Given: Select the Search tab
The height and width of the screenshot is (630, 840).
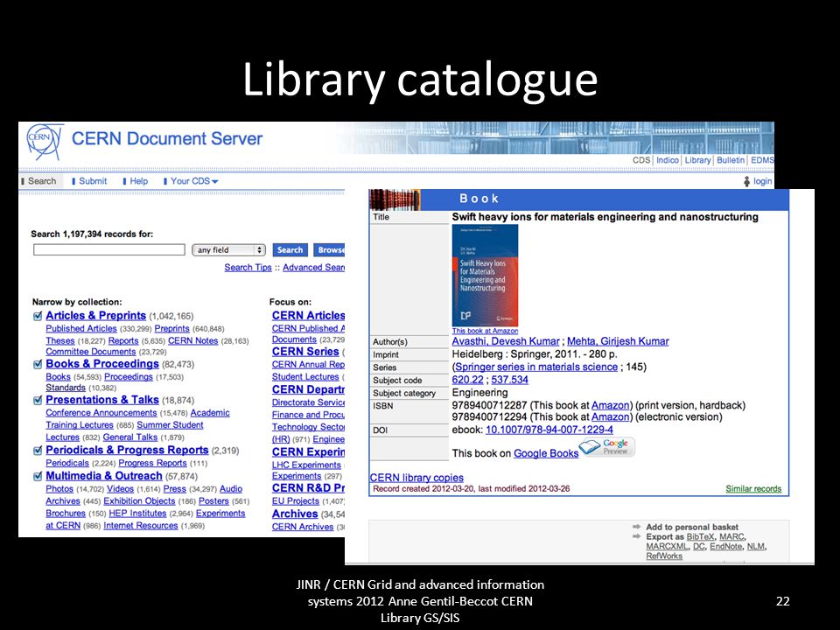Looking at the screenshot, I should tap(42, 181).
